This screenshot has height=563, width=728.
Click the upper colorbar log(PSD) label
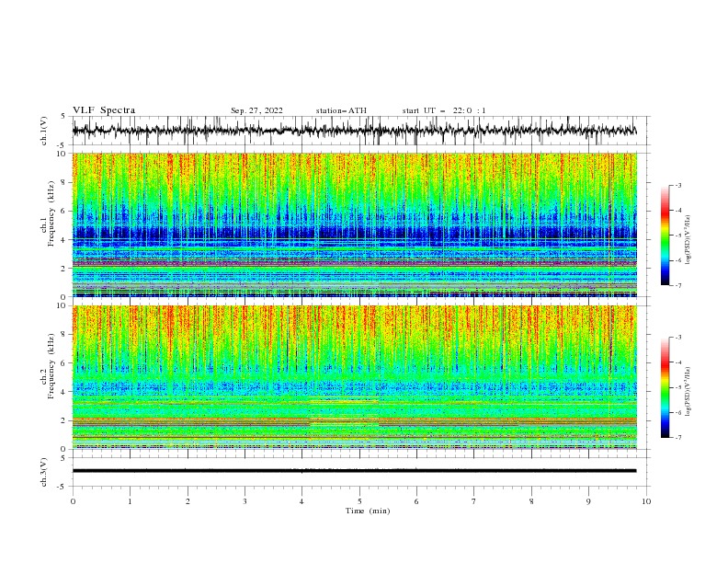point(688,240)
